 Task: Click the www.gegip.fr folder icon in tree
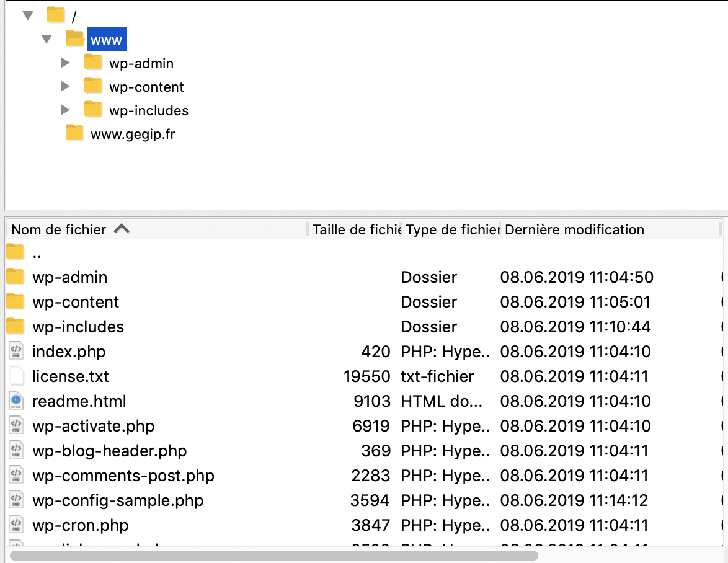coord(74,133)
